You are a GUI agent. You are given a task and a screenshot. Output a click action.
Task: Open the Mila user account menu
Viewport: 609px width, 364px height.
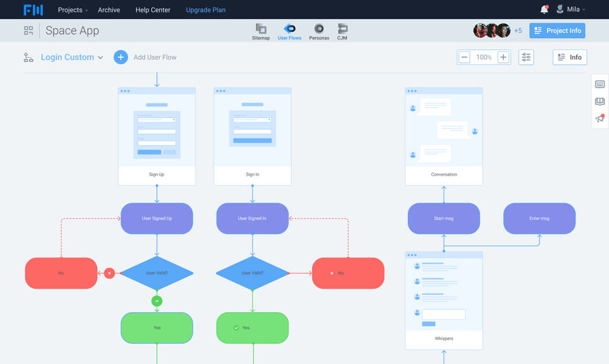coord(570,10)
